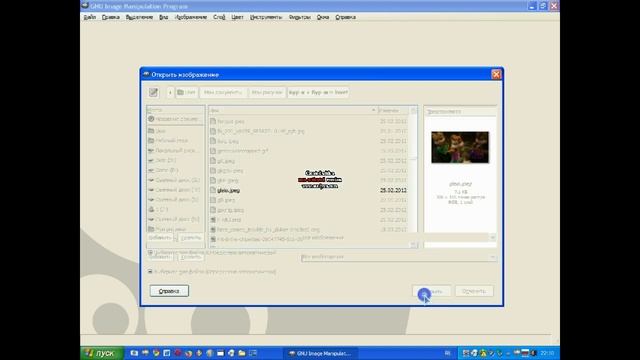Viewport: 640px width, 360px height.
Task: Go to the User folder path button
Action: point(187,93)
